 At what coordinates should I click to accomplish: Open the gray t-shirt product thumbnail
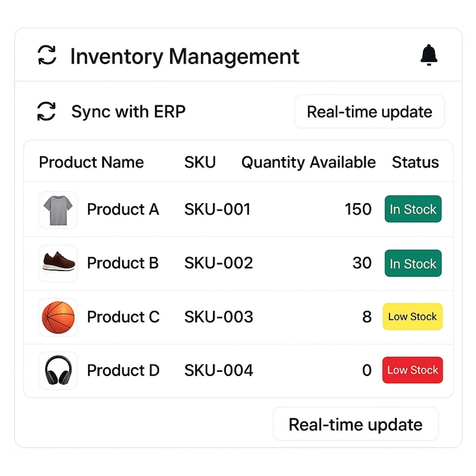(x=58, y=210)
